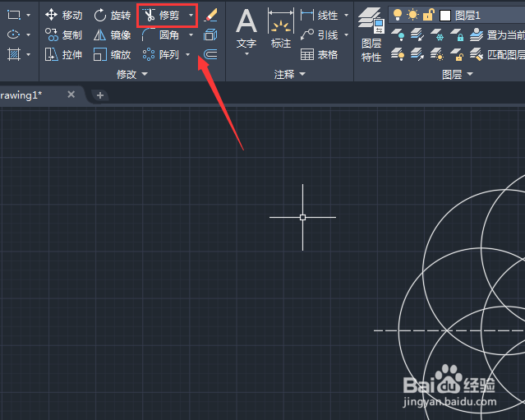This screenshot has height=420, width=525.
Task: Click the rectangle draw tool icon
Action: pyautogui.click(x=14, y=15)
